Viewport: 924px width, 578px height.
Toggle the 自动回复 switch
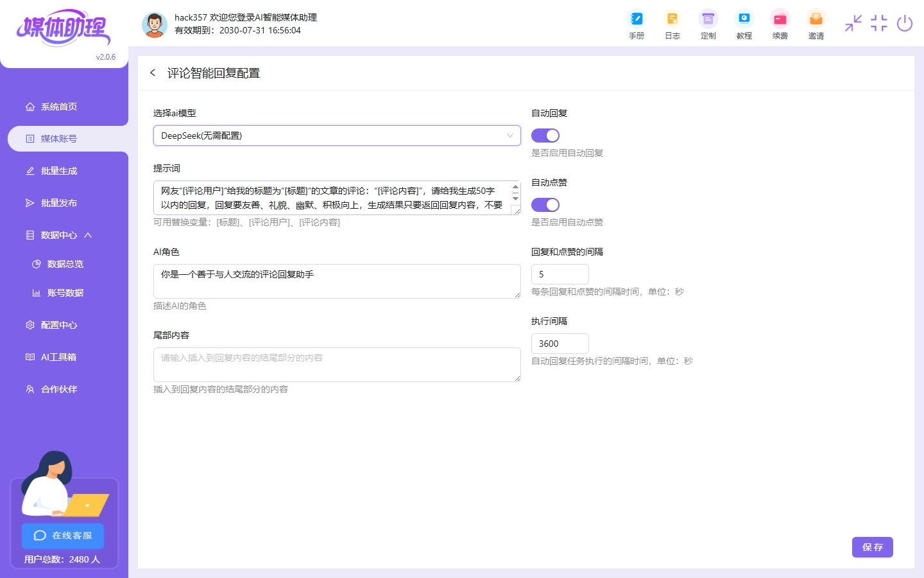pos(545,136)
